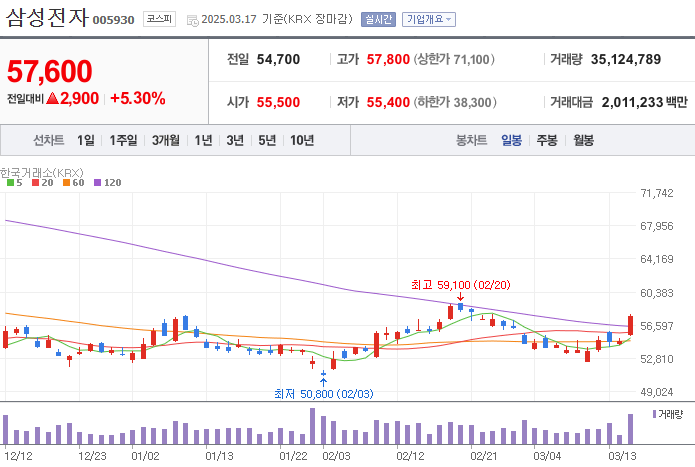
Task: Click the +5.30% change rate
Action: tap(138, 98)
